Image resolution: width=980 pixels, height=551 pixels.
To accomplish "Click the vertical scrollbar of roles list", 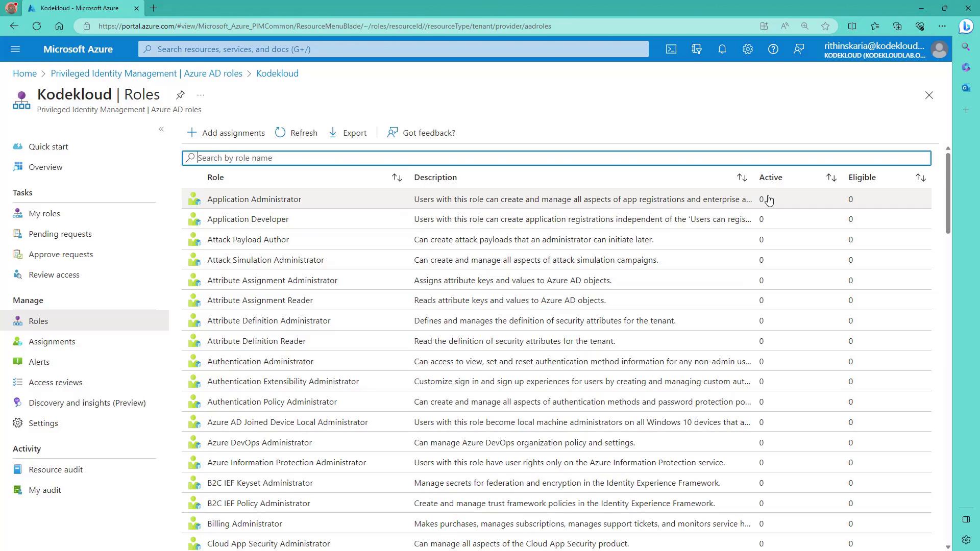I will pos(948,194).
